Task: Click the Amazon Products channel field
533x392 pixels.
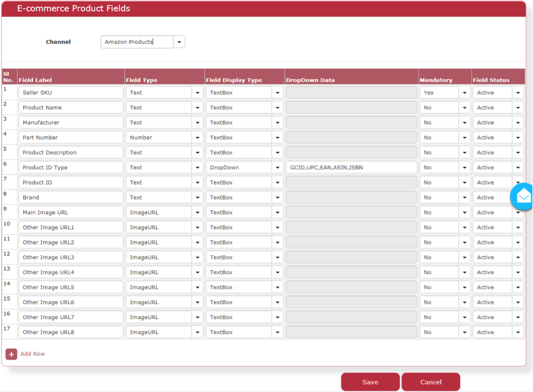Action: (137, 42)
